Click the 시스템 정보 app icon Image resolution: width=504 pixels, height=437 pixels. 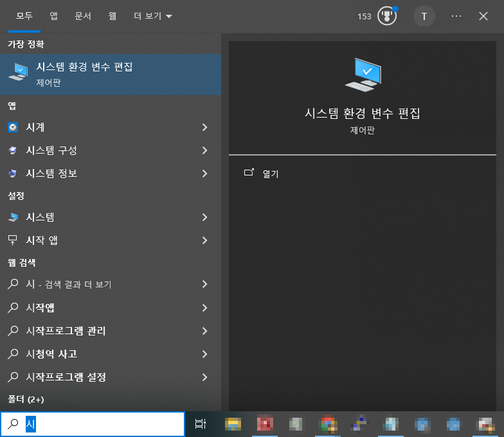tap(13, 174)
